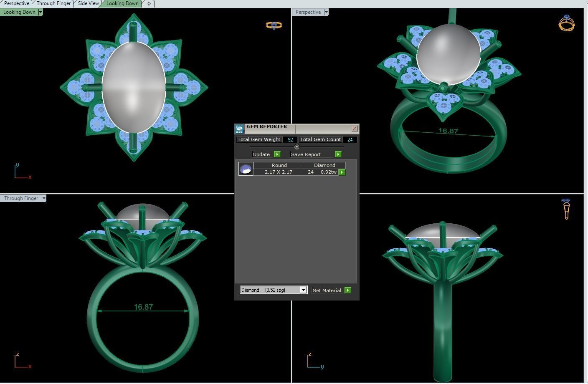Click the green arrow beside Set Material
This screenshot has height=384, width=588.
pyautogui.click(x=347, y=290)
